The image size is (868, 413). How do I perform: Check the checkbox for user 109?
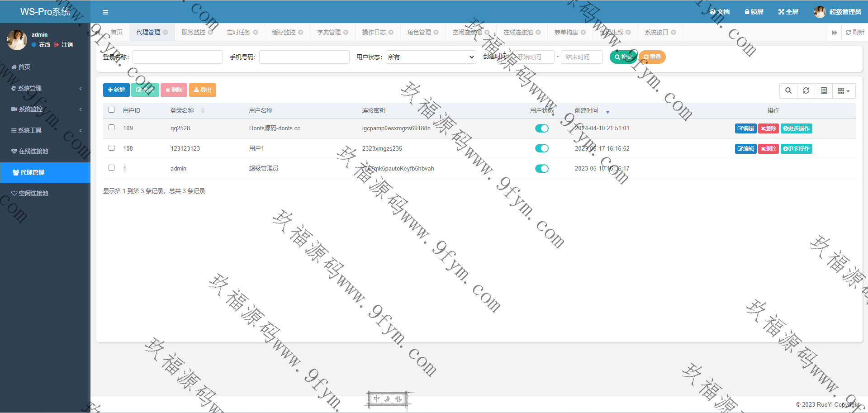coord(112,128)
